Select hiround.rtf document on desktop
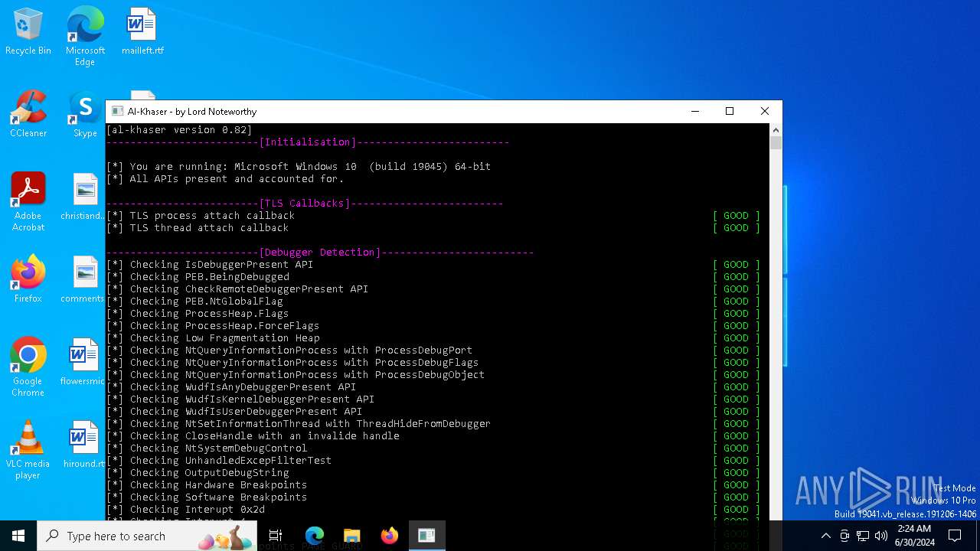980x551 pixels. click(x=85, y=445)
